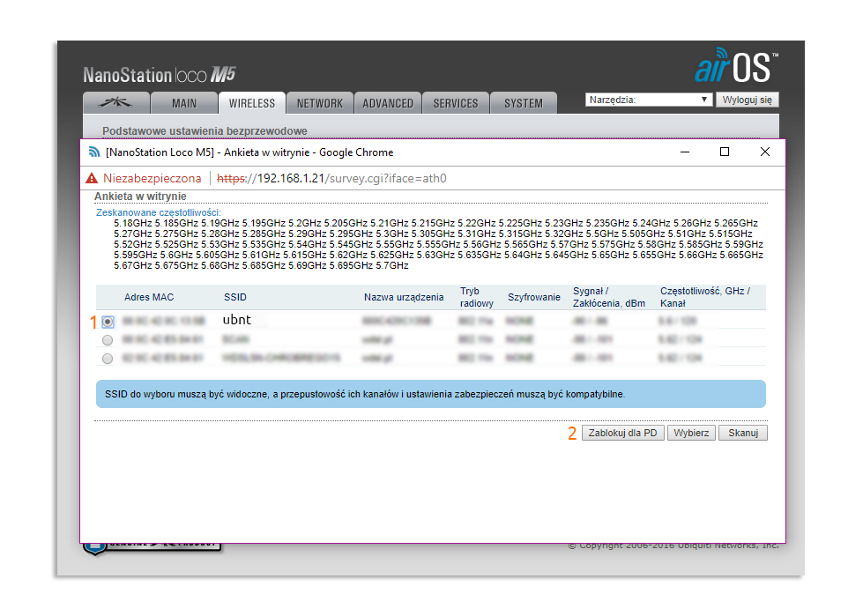Click the survey.cgi address bar URL
Viewport: 863px width, 616px height.
point(331,178)
